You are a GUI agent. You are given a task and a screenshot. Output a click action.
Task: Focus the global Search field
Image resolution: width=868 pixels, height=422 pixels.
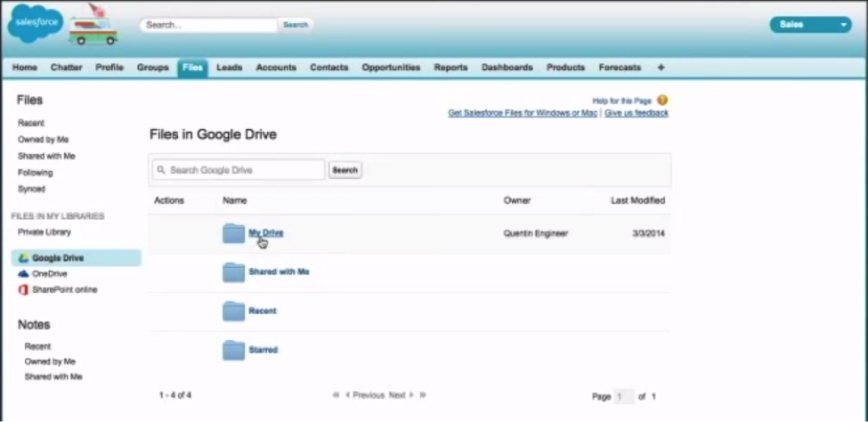click(x=208, y=25)
